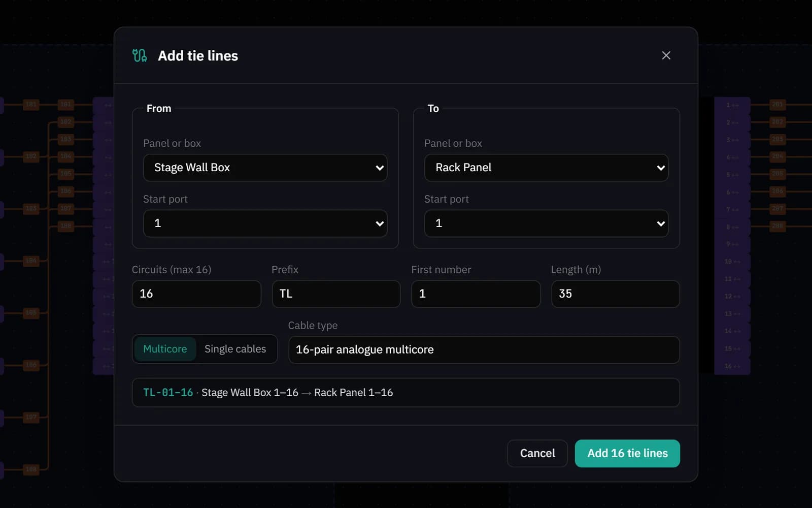Select the First number field
The image size is (812, 508).
point(476,294)
